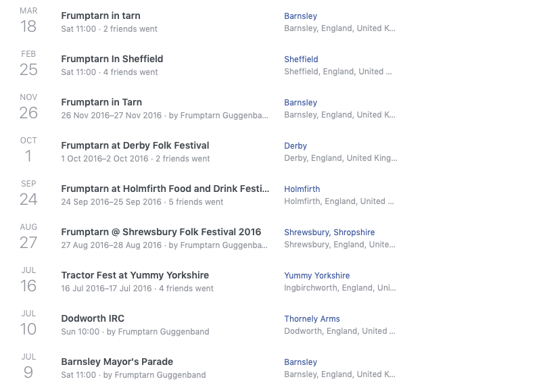Screen dimensions: 547x392
Task: Click the FEB 25 date badge
Action: click(x=28, y=64)
